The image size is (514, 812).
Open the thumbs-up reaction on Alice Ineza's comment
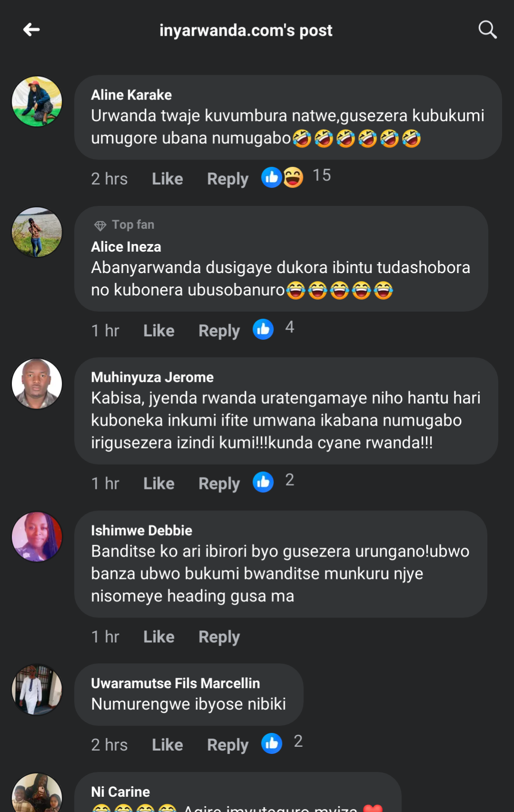click(263, 330)
